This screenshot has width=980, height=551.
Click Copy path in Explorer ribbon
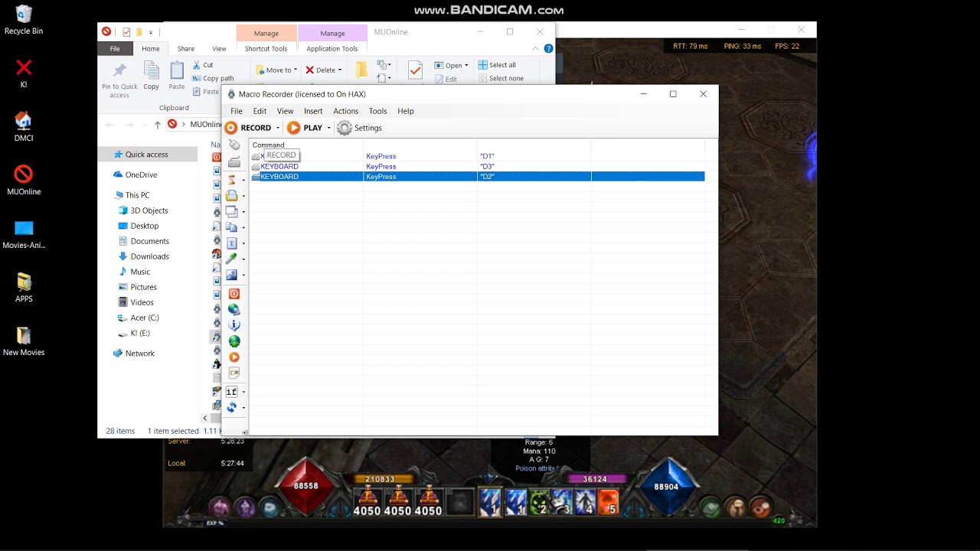213,78
